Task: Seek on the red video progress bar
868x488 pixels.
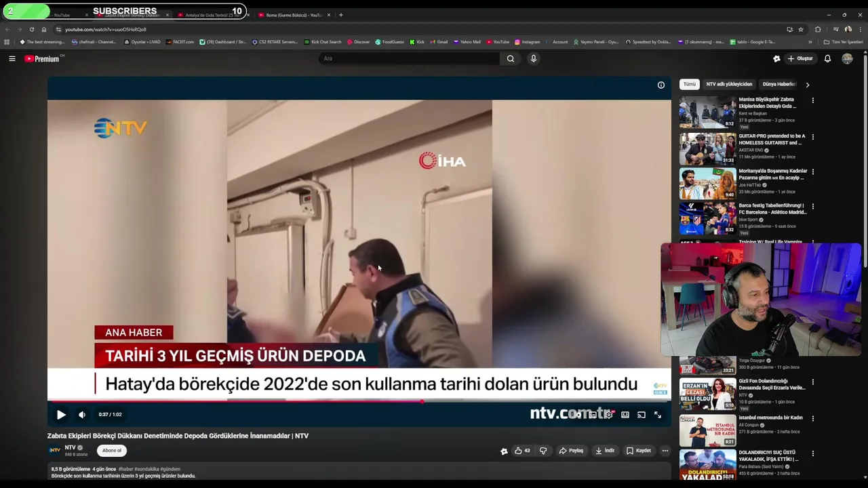Action: (359, 401)
